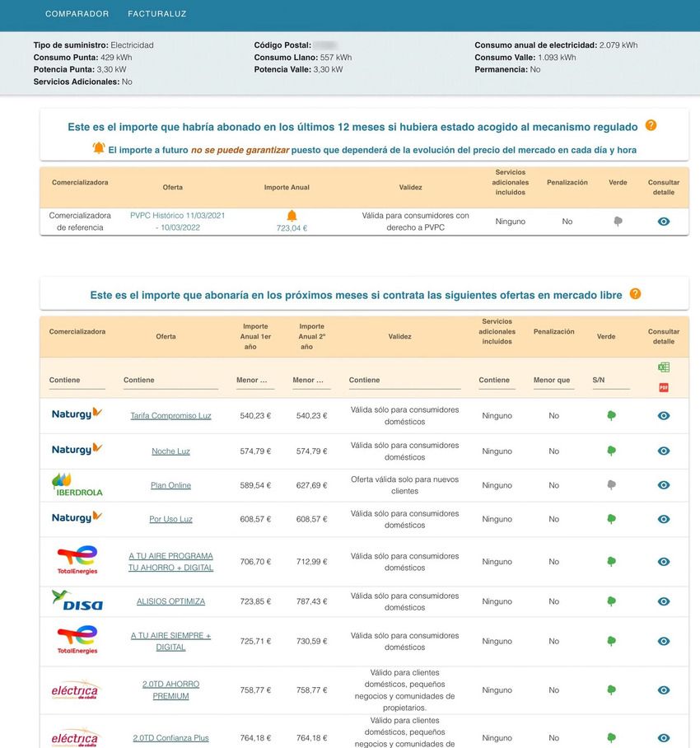Screen dimensions: 700x748
Task: Click grey tree icon for Plan Online
Action: point(611,484)
